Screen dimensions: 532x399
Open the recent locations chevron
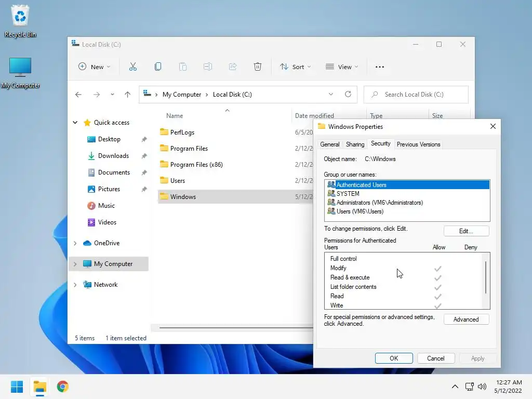click(112, 95)
